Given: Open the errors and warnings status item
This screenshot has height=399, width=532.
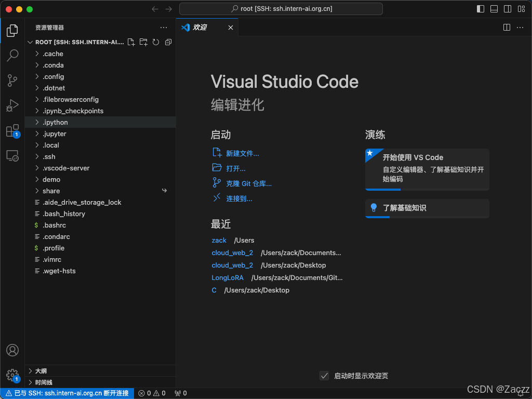Looking at the screenshot, I should pyautogui.click(x=152, y=393).
